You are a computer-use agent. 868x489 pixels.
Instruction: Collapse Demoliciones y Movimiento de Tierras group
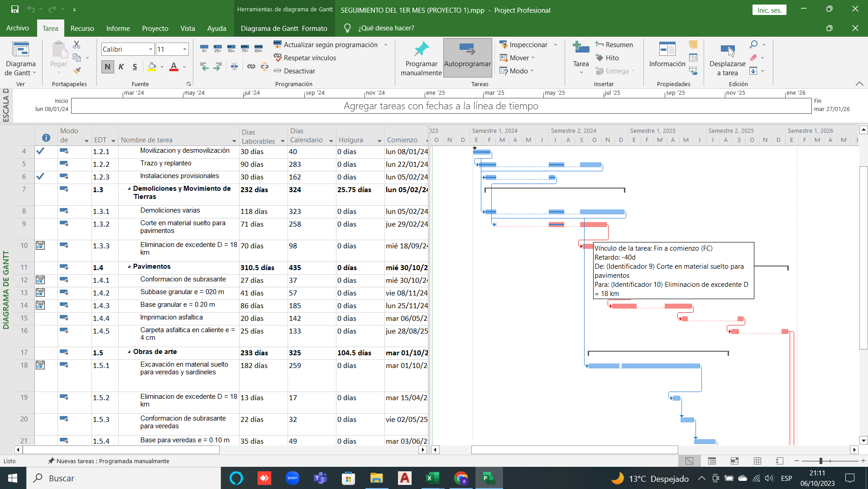tap(129, 189)
